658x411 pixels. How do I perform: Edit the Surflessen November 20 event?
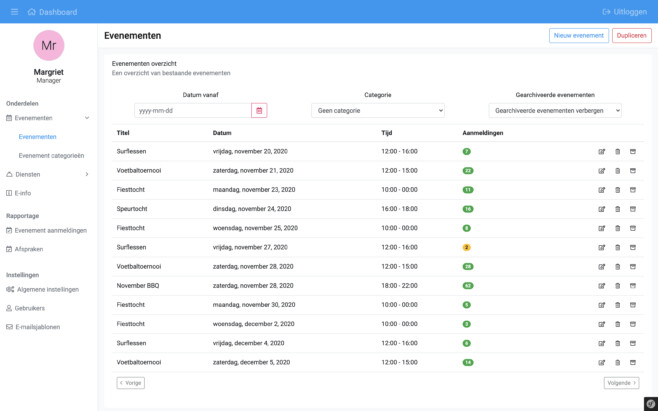[602, 151]
